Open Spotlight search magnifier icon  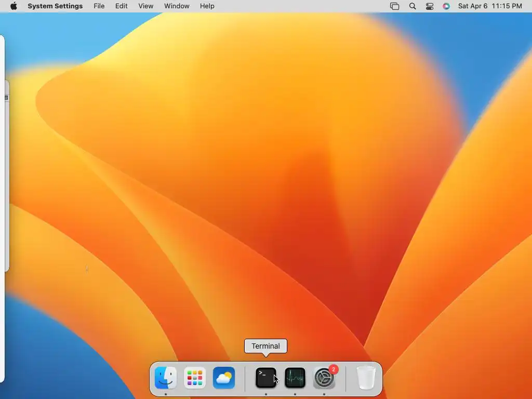click(x=413, y=6)
